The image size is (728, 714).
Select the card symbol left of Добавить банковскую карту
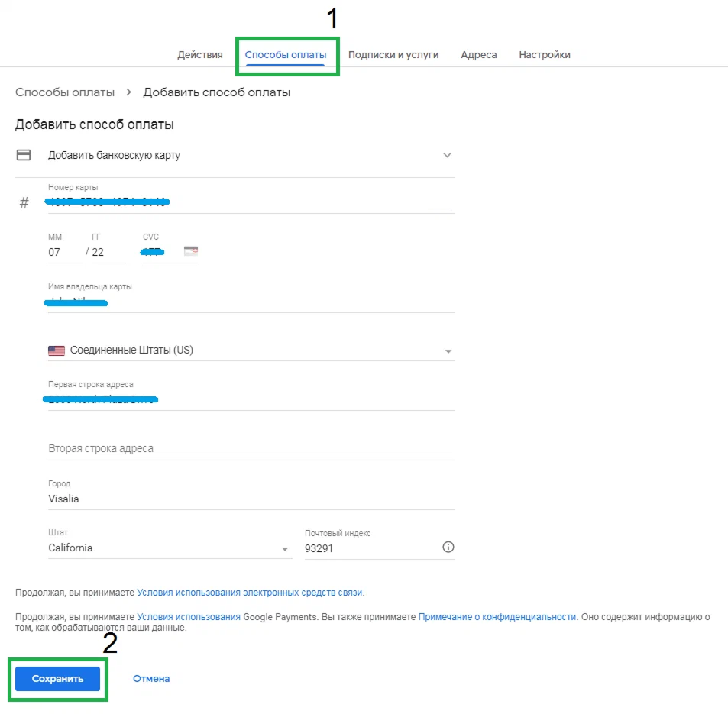23,154
